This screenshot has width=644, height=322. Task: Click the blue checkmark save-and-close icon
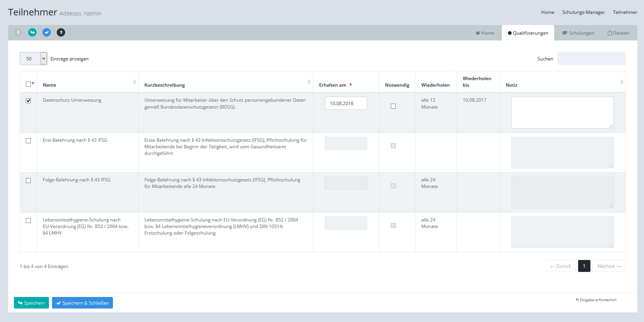[47, 32]
